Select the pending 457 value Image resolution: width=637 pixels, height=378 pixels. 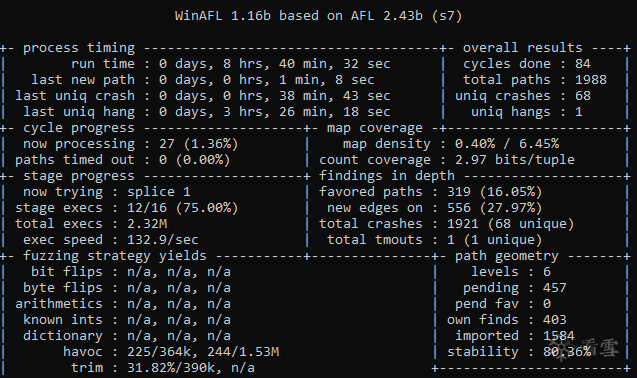[555, 288]
